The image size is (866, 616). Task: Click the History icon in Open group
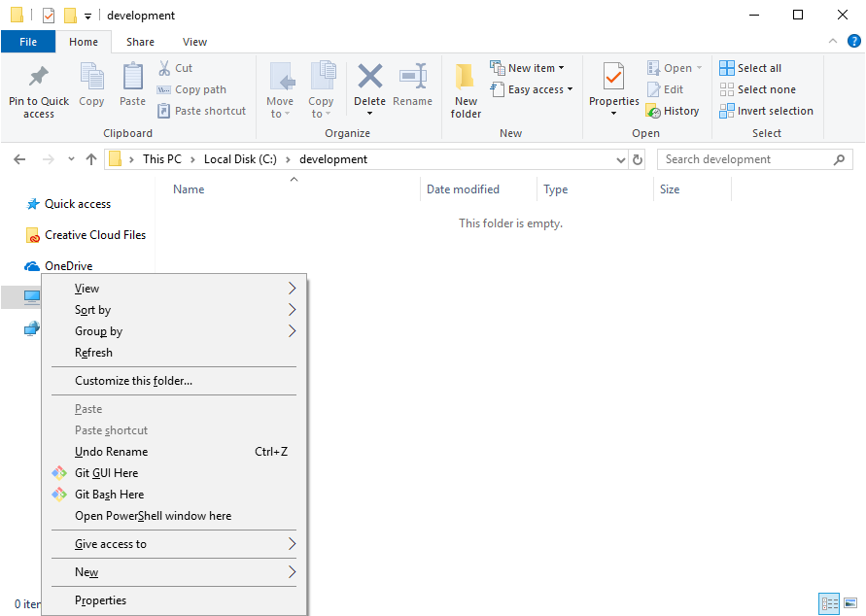(653, 111)
